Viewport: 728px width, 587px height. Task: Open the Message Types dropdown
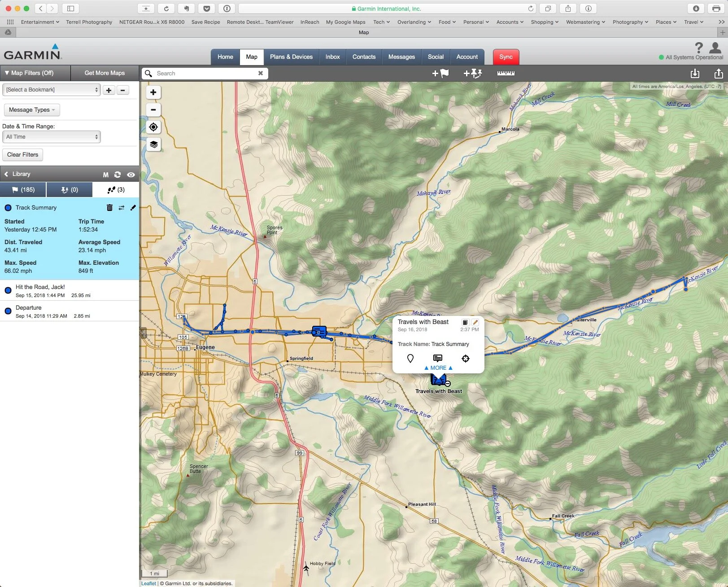coord(31,110)
